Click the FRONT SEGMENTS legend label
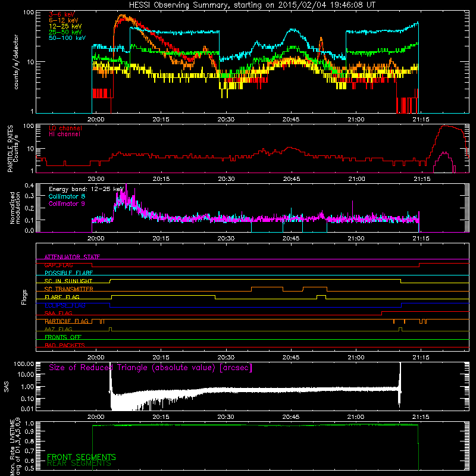476x476 pixels. tap(82, 457)
